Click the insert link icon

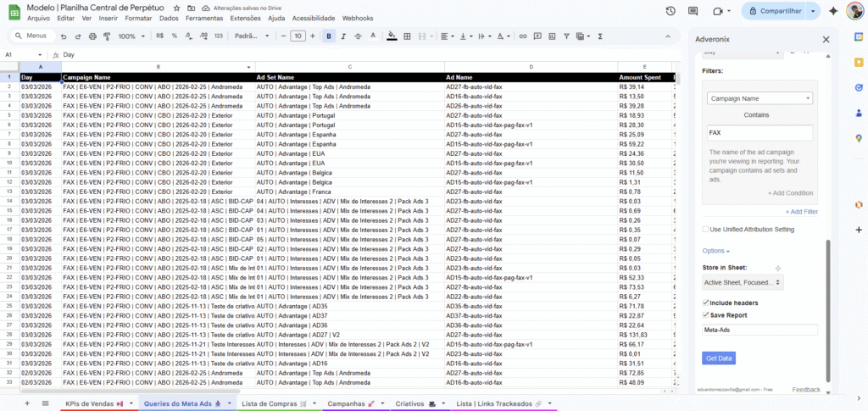(x=522, y=36)
